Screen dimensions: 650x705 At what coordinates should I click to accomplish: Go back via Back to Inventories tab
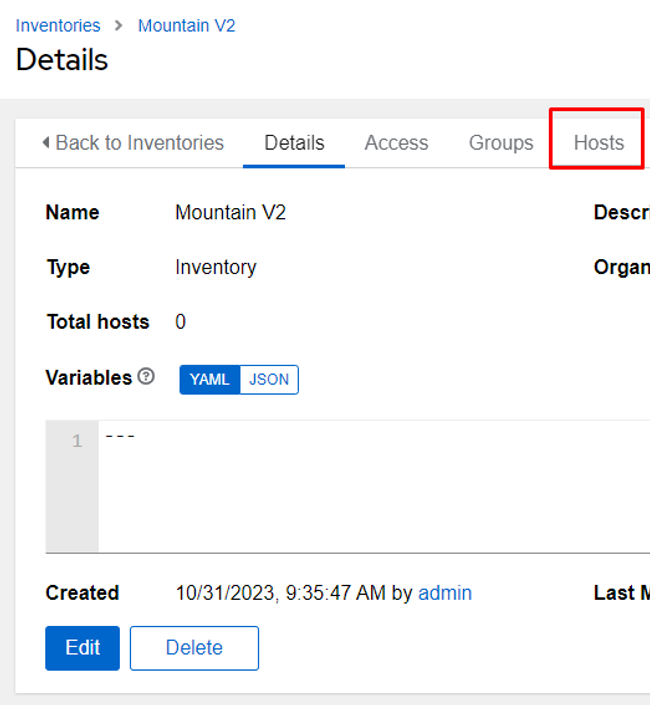[133, 143]
